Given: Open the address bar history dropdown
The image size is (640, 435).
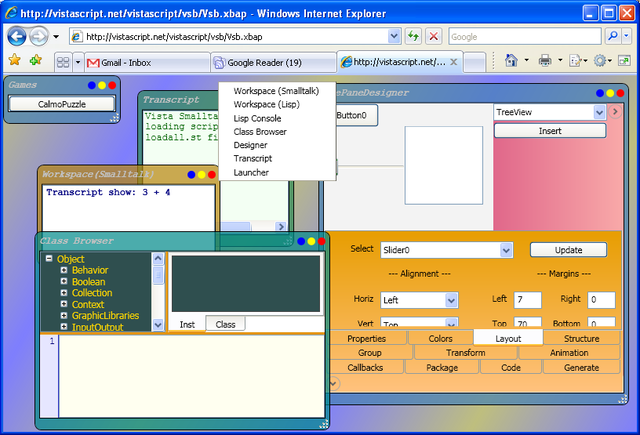Looking at the screenshot, I should (x=394, y=36).
